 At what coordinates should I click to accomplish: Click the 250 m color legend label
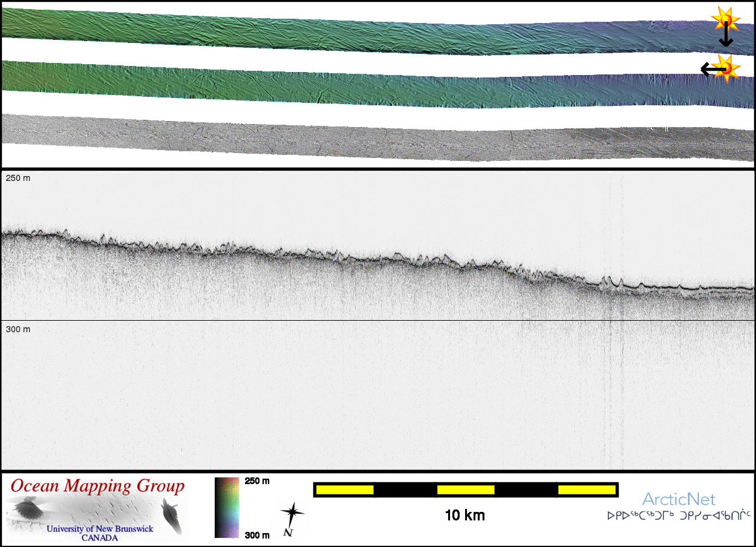[256, 481]
